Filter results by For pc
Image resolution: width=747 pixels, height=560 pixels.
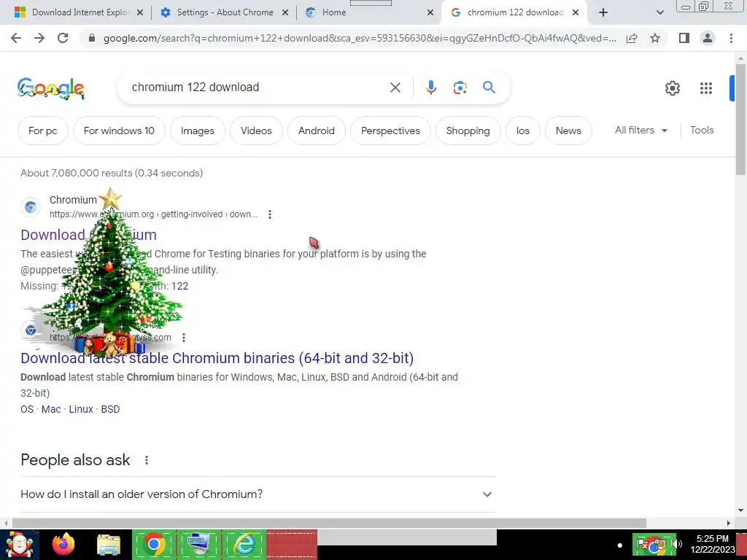click(x=43, y=131)
